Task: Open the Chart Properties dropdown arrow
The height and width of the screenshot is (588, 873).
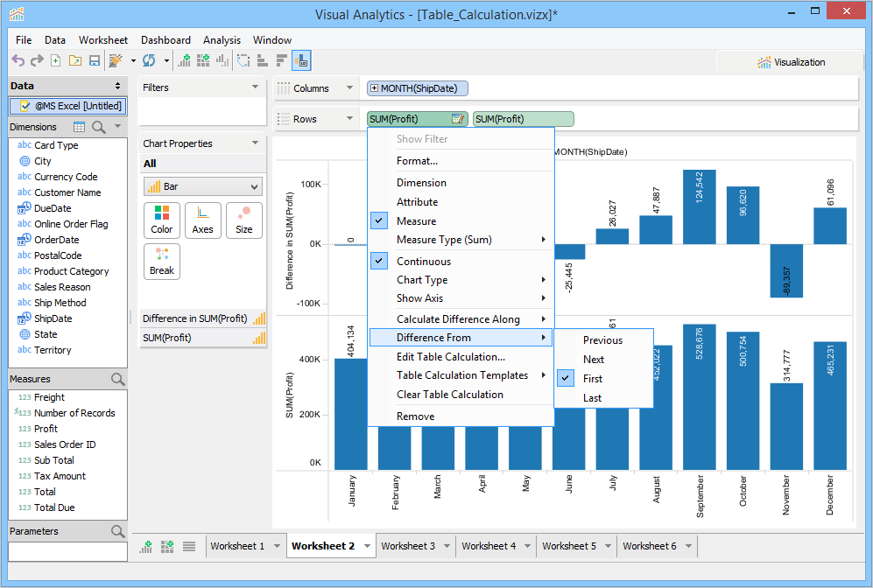Action: tap(255, 143)
